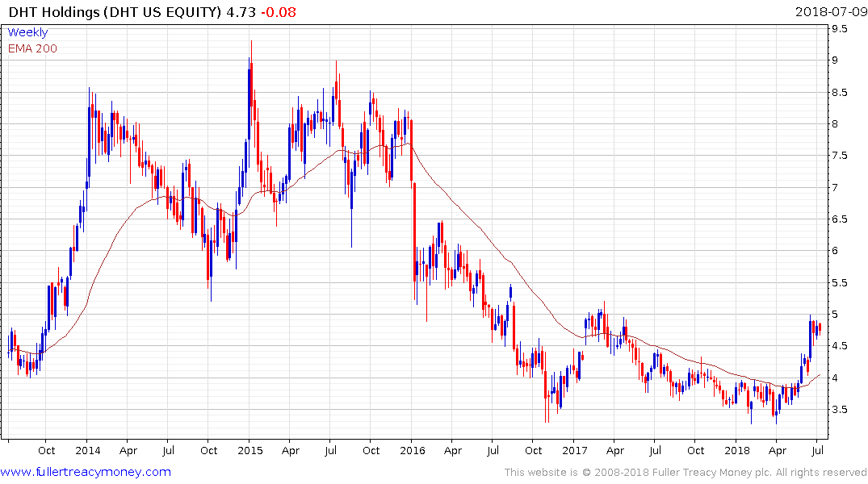The height and width of the screenshot is (484, 868).
Task: Click the final Jul label at axis end
Action: click(x=818, y=450)
